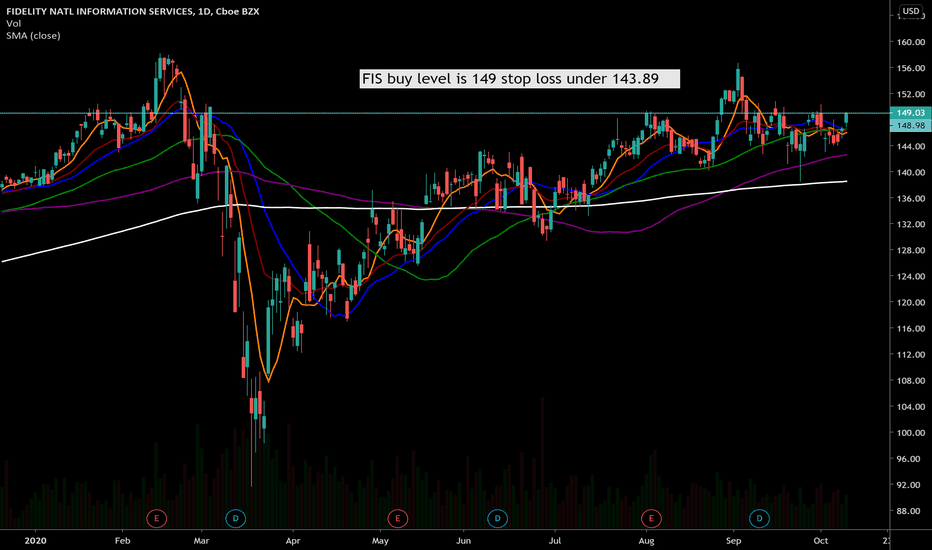Click the SMA (close) indicator label

pyautogui.click(x=33, y=36)
